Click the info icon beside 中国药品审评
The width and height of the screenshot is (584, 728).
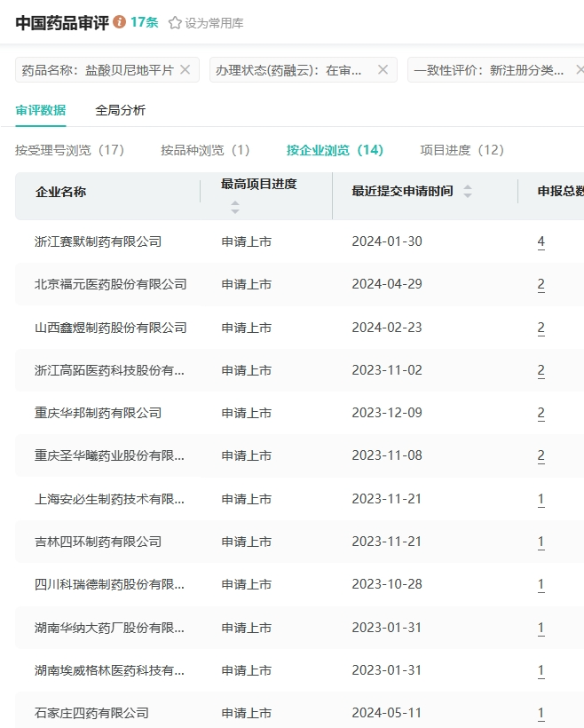coord(120,22)
